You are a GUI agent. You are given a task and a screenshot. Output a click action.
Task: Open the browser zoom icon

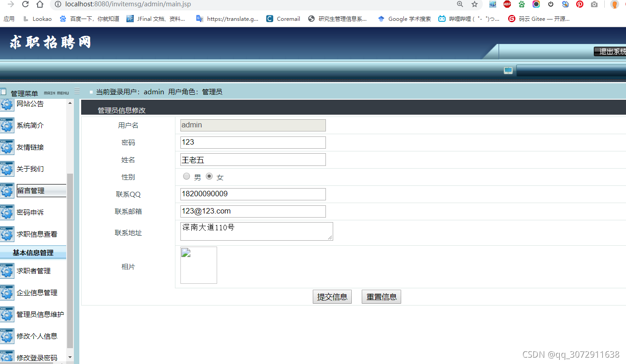[460, 4]
